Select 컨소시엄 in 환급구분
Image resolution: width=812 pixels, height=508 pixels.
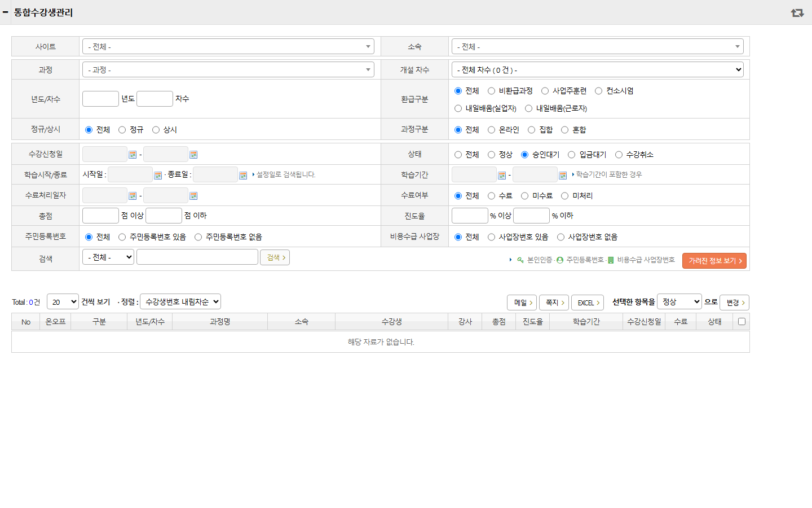tap(598, 91)
